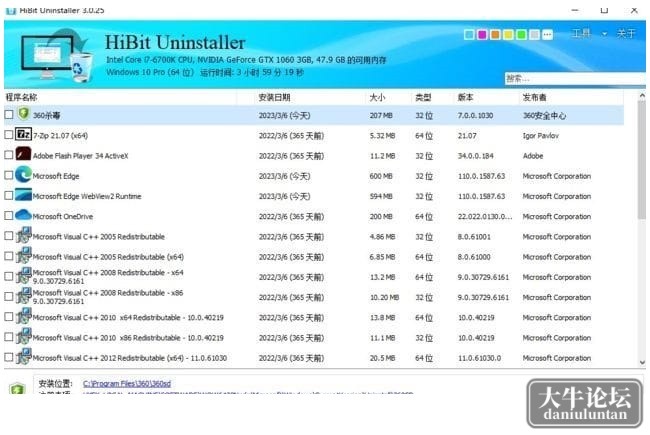Screen dimensions: 650x435
Task: Expand the 工具 menu dropdown arrow
Action: (604, 34)
